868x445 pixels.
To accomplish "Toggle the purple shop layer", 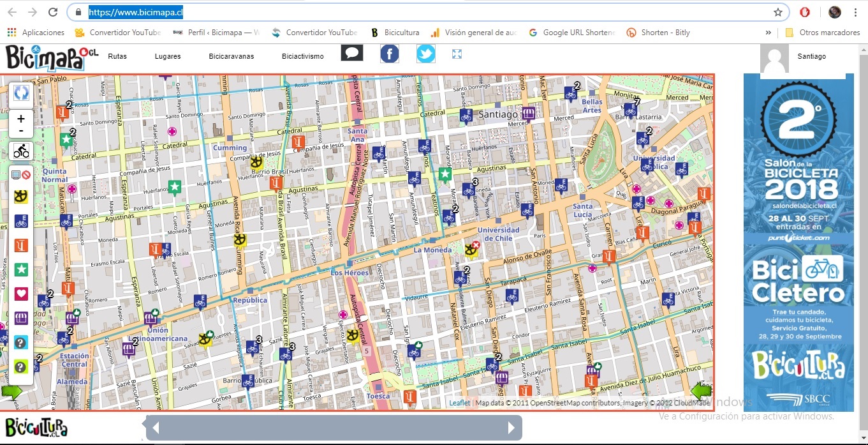I will [21, 318].
